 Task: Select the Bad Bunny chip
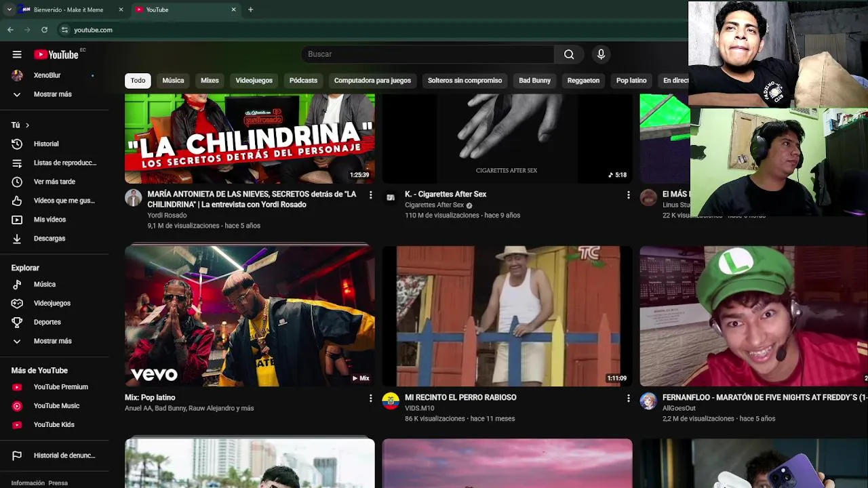pyautogui.click(x=534, y=81)
